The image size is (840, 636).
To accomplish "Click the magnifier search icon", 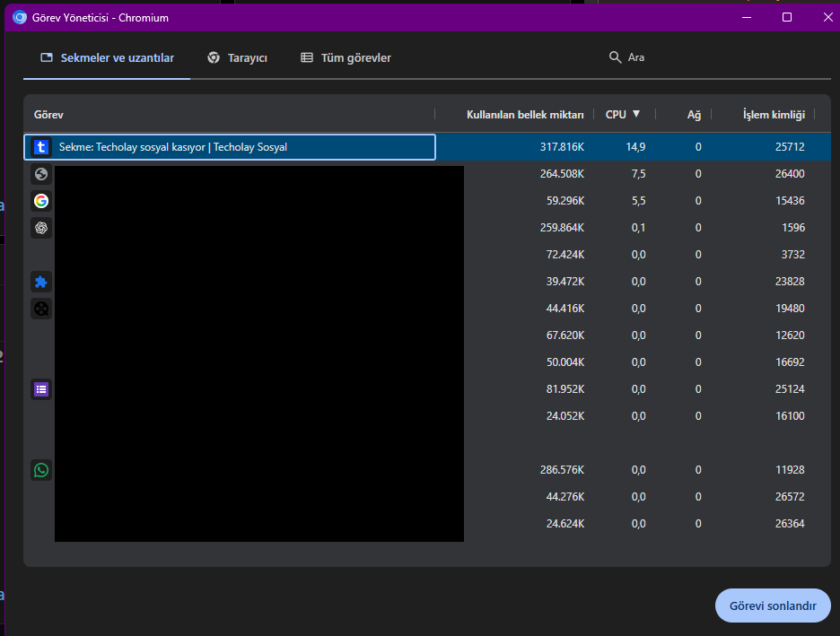I will pos(615,57).
